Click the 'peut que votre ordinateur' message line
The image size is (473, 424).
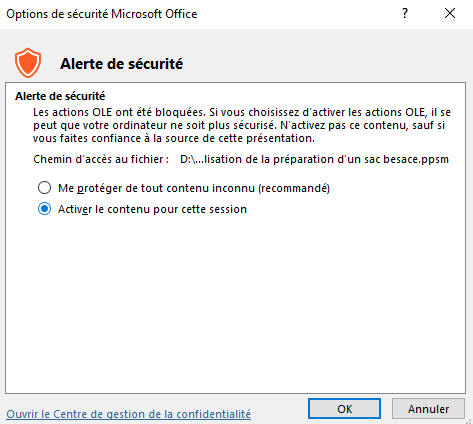pos(239,125)
